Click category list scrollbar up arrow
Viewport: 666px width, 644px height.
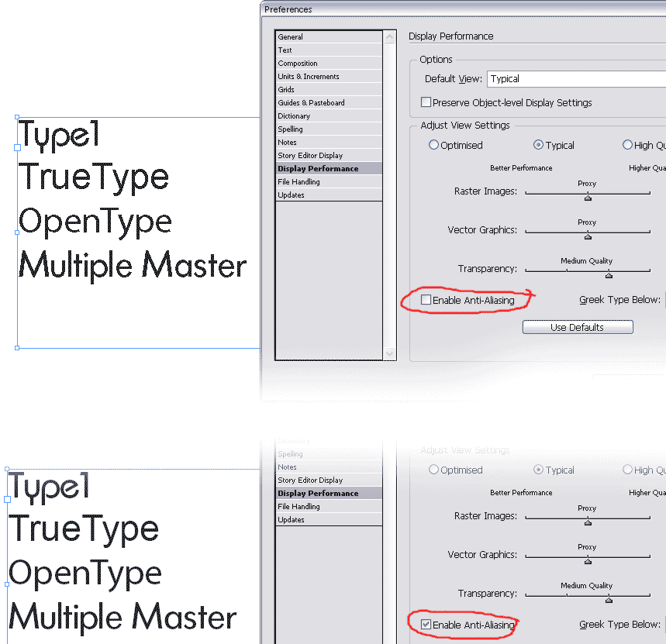point(389,37)
